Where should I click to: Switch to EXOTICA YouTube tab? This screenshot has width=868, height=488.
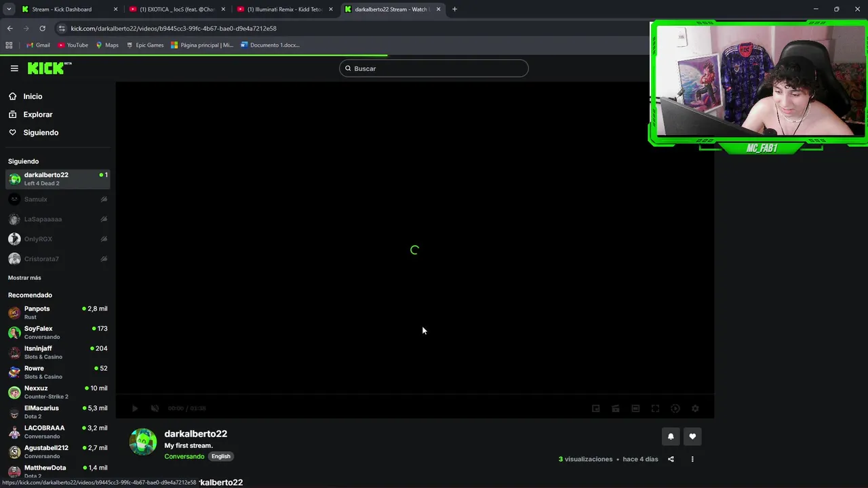[x=176, y=9]
